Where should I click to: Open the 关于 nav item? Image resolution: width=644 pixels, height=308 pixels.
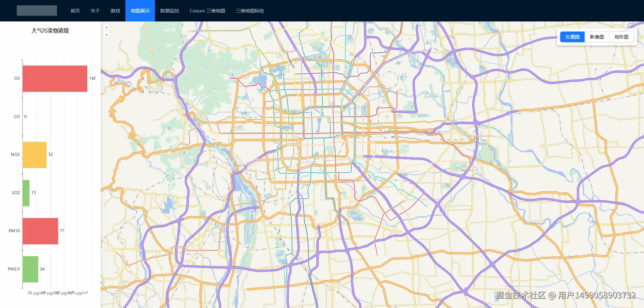pos(95,11)
